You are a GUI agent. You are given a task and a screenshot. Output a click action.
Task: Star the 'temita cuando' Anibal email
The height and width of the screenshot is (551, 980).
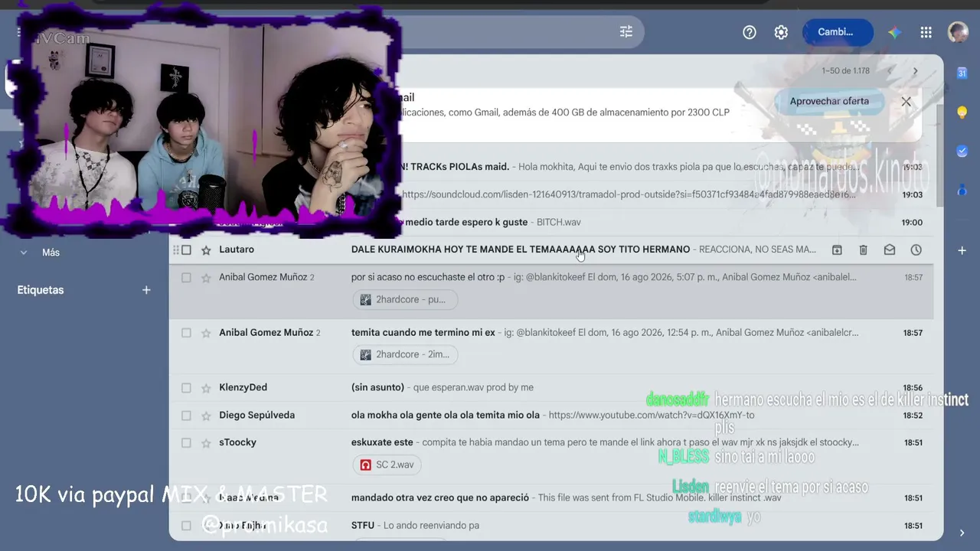pos(206,333)
